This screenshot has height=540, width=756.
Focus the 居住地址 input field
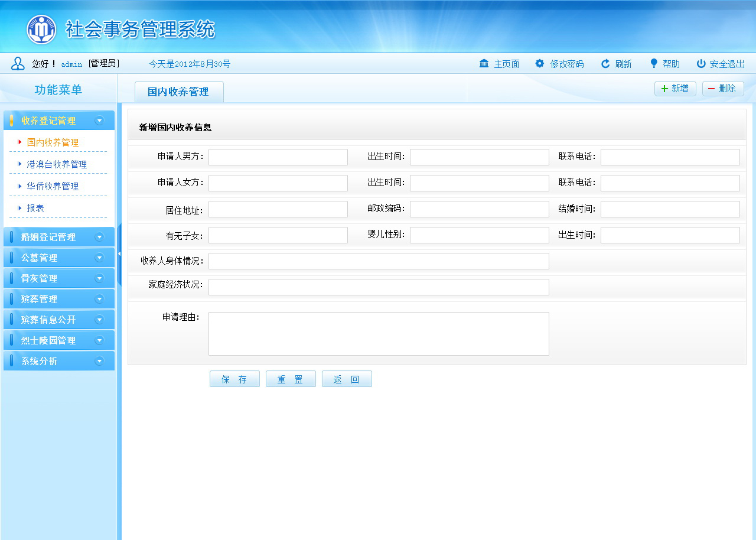click(278, 209)
